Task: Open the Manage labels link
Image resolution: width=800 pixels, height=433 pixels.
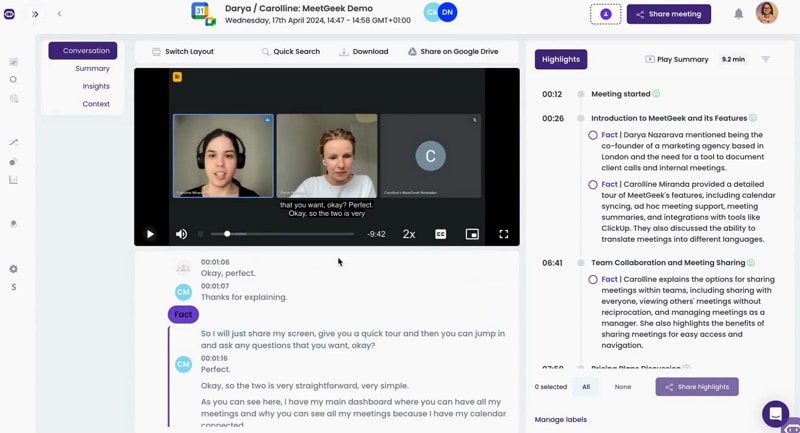Action: [561, 420]
